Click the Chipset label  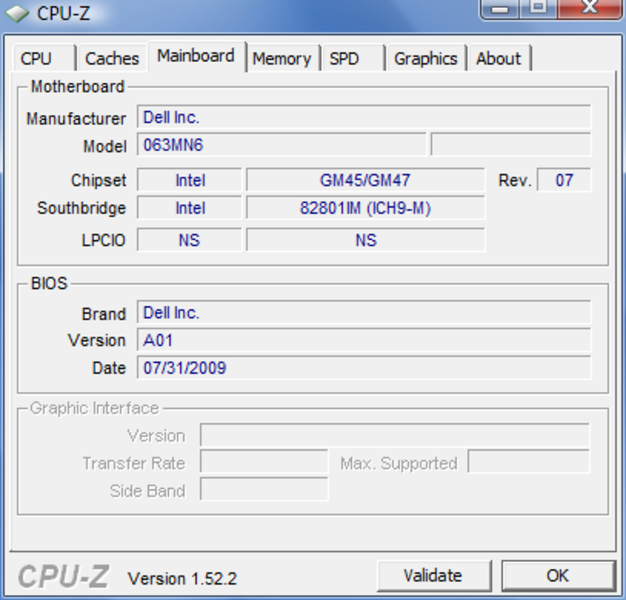coord(99,180)
